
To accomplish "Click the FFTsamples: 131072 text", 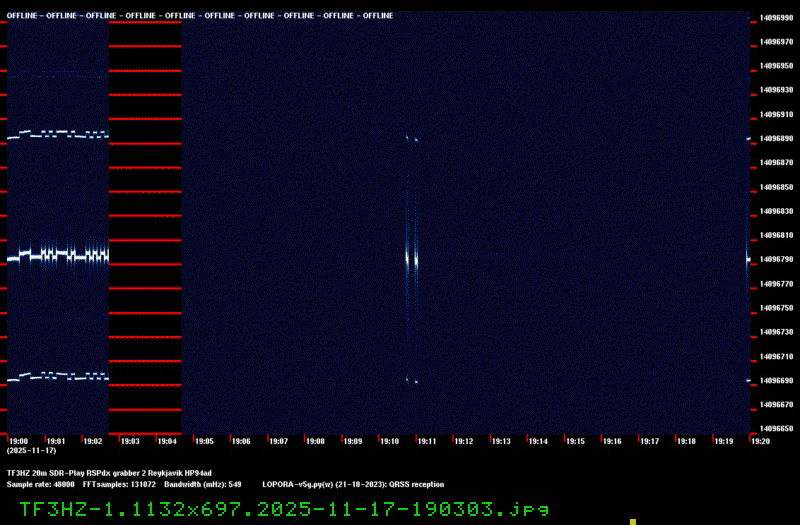I will pyautogui.click(x=130, y=483).
